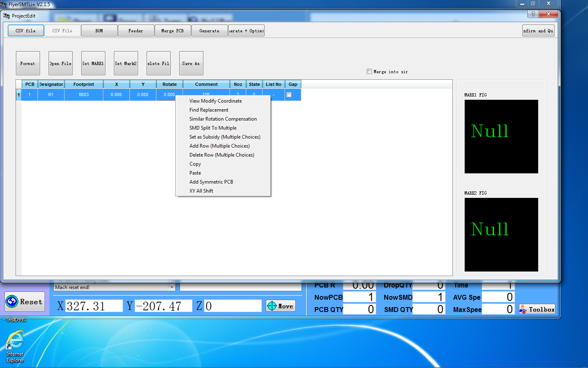The height and width of the screenshot is (368, 588).
Task: Open the Generate + Optimize tab
Action: point(246,31)
